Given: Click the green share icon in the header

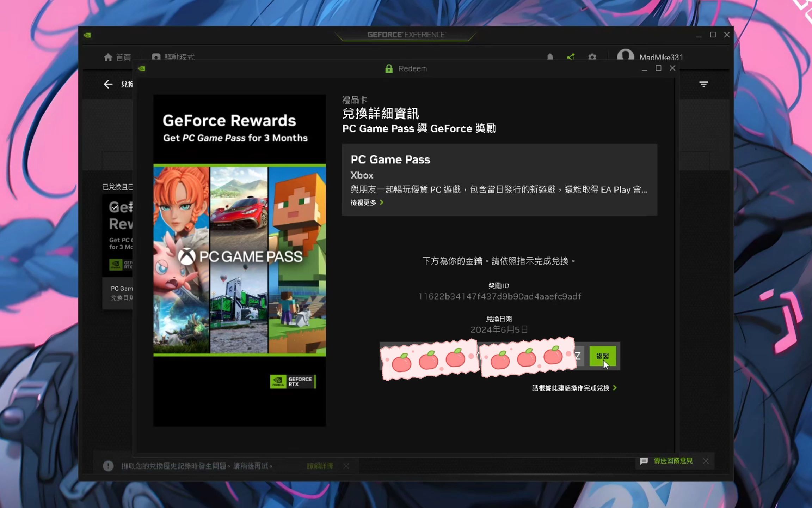Looking at the screenshot, I should point(571,57).
